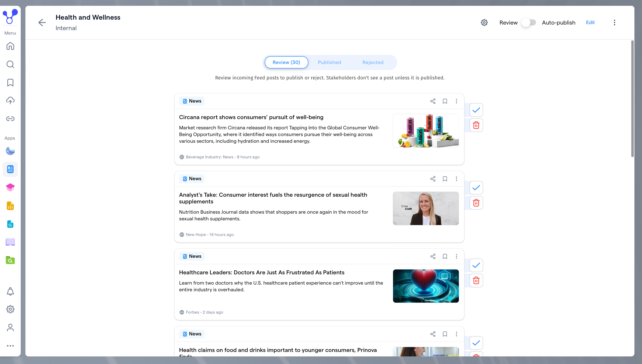
Task: Click the app logo at top left
Action: pyautogui.click(x=10, y=16)
